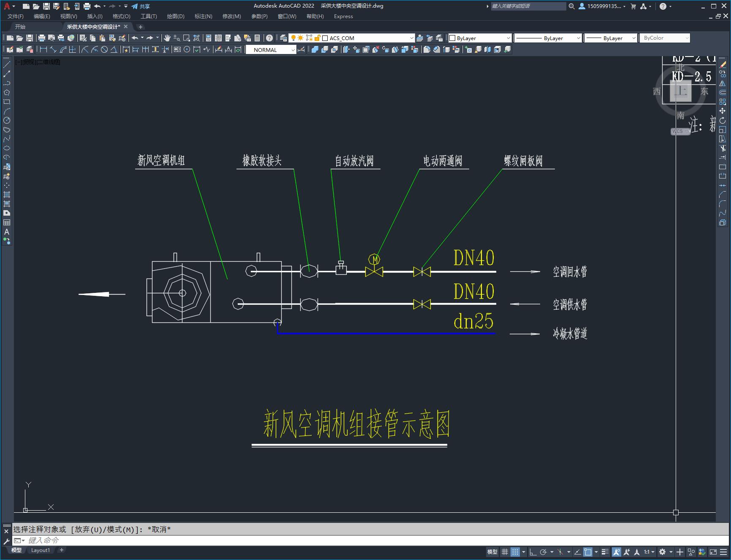Add a new layout with plus button
The width and height of the screenshot is (731, 560).
[x=62, y=550]
